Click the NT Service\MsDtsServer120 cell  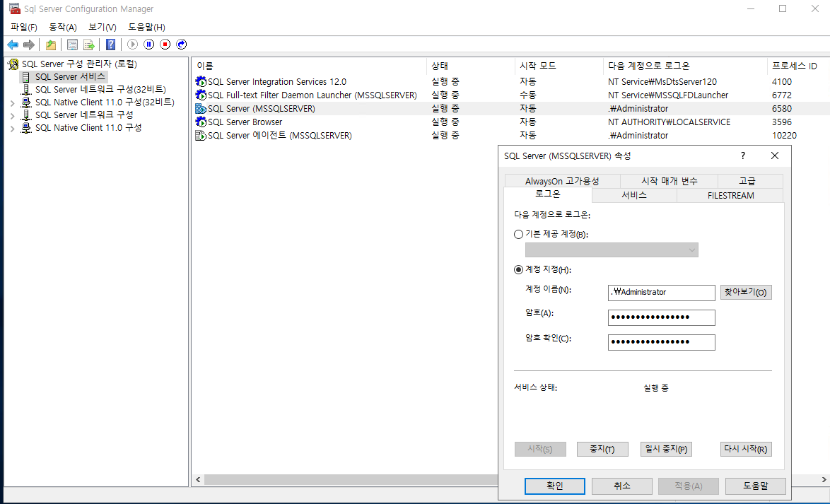pos(662,81)
